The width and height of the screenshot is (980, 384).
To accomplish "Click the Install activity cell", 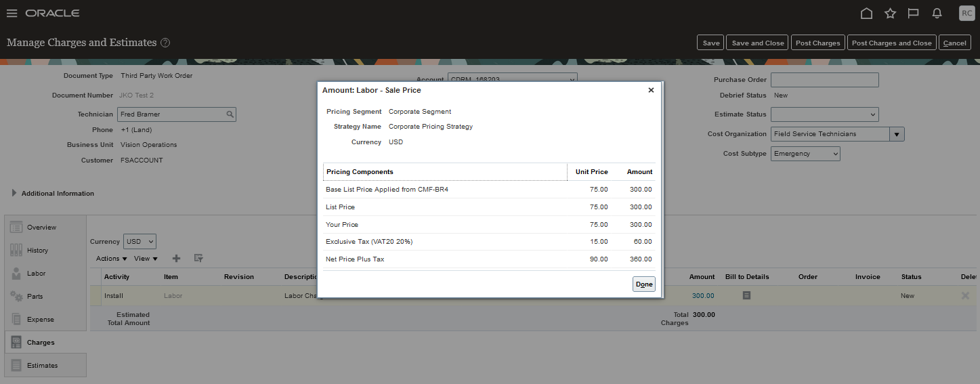I will pos(113,295).
